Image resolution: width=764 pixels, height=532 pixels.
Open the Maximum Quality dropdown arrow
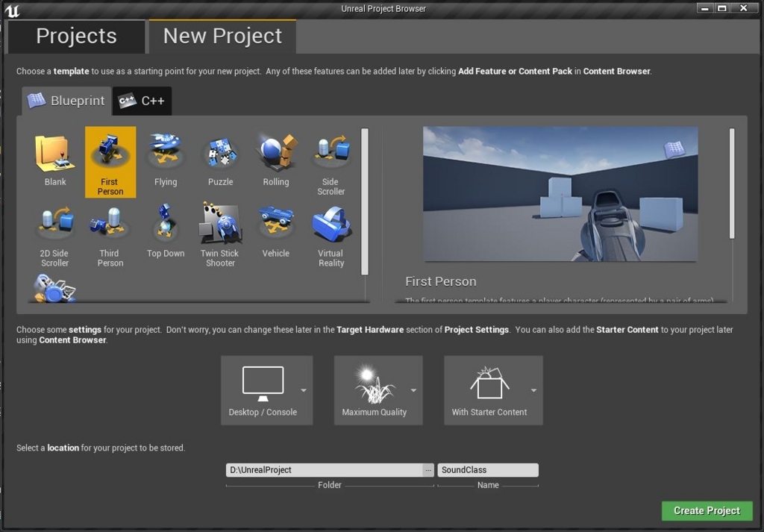[x=413, y=390]
